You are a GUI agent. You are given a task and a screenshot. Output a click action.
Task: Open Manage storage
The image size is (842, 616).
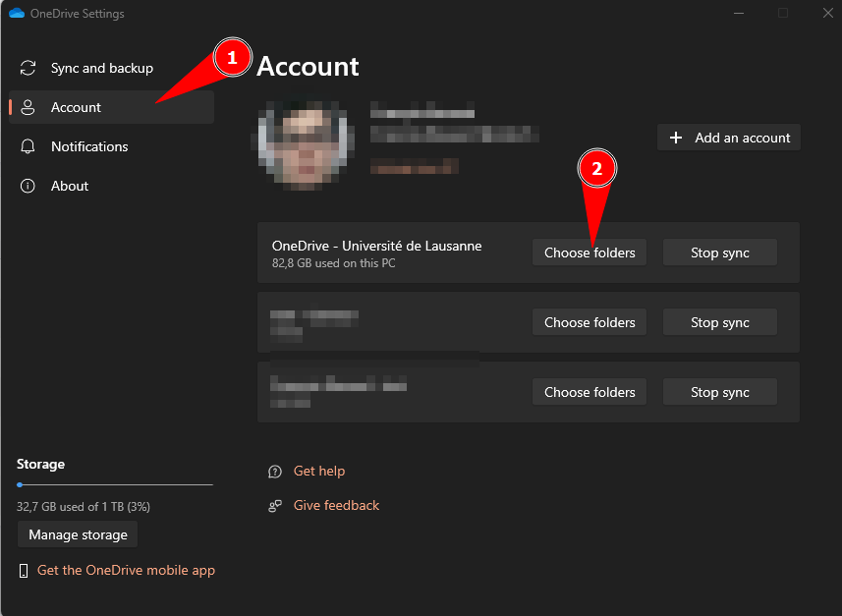pos(78,534)
